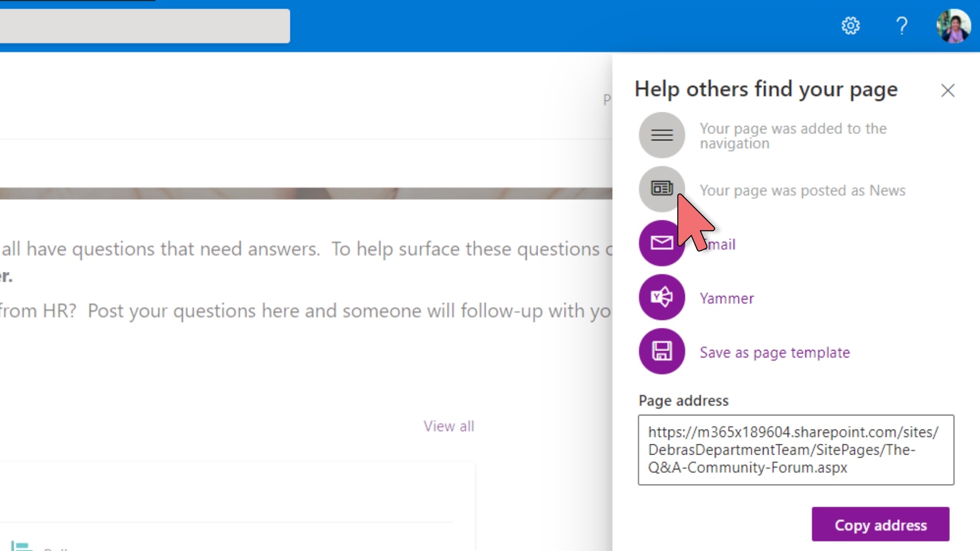Click View all link
Screen dimensions: 980x551
click(449, 425)
